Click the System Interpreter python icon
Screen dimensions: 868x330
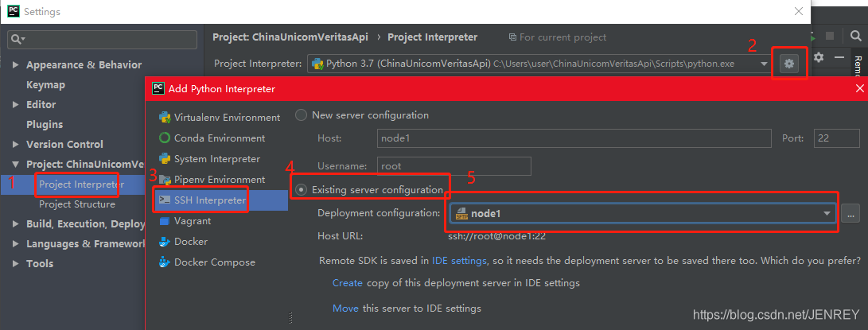click(x=165, y=159)
